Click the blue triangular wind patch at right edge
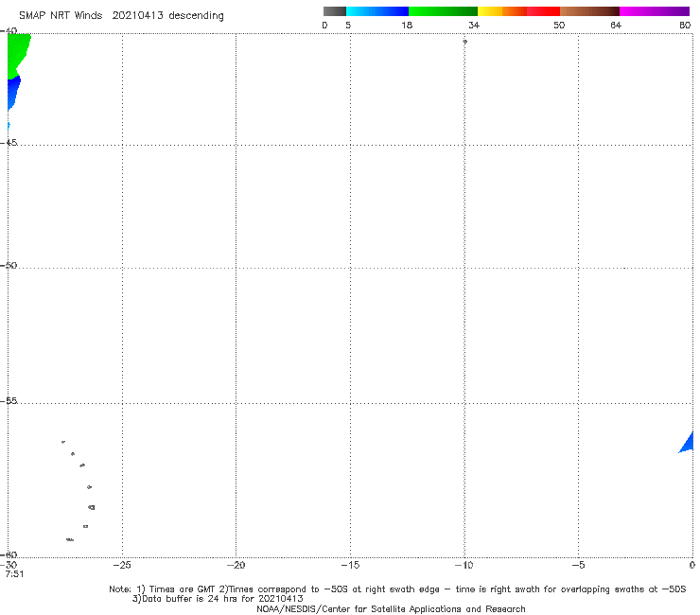700x615 pixels. point(688,443)
